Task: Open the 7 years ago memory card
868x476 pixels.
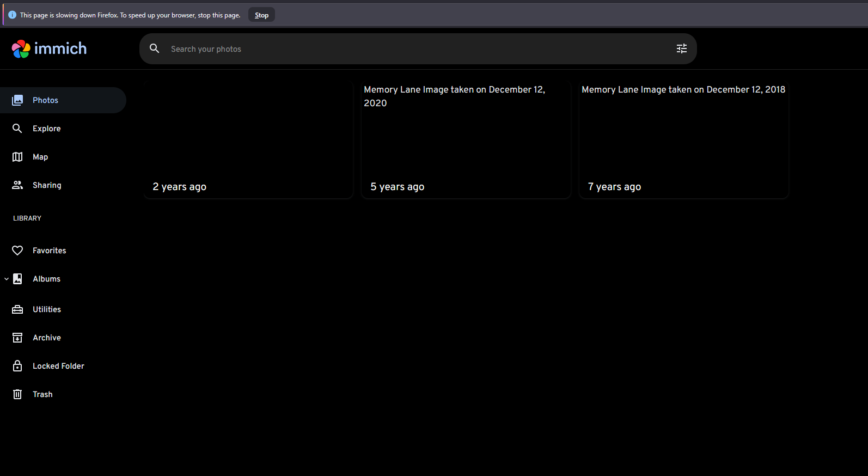Action: [684, 139]
